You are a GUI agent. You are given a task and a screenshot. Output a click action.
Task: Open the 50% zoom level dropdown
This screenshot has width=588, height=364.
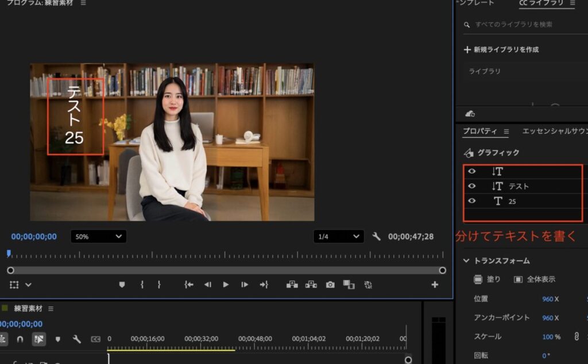[x=98, y=237]
